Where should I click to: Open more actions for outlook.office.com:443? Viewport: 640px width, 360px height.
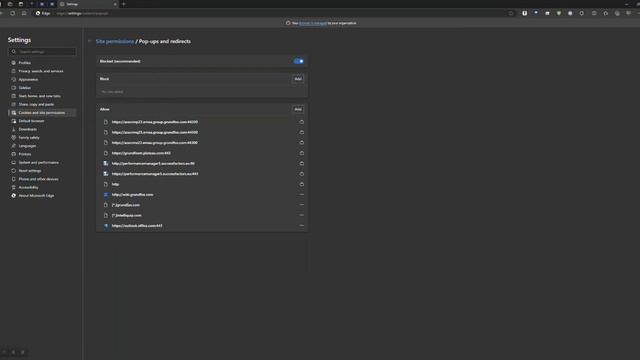click(x=302, y=226)
